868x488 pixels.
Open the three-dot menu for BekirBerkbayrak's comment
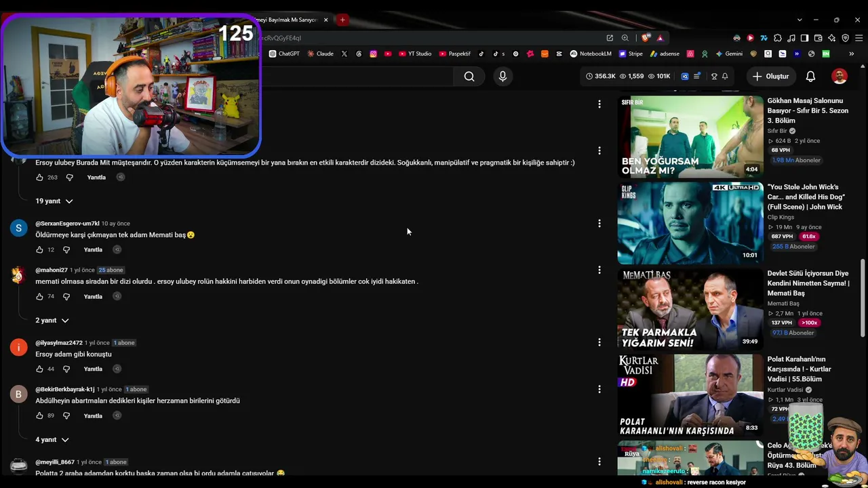coord(599,389)
